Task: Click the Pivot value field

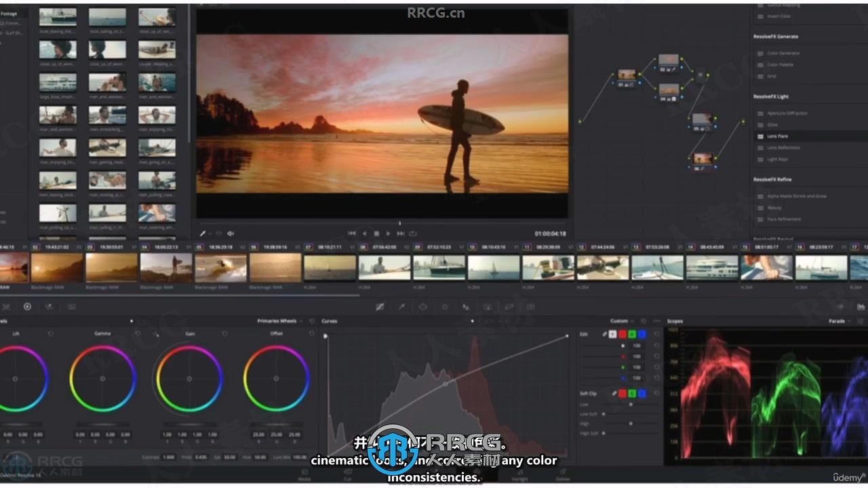Action: (200, 457)
